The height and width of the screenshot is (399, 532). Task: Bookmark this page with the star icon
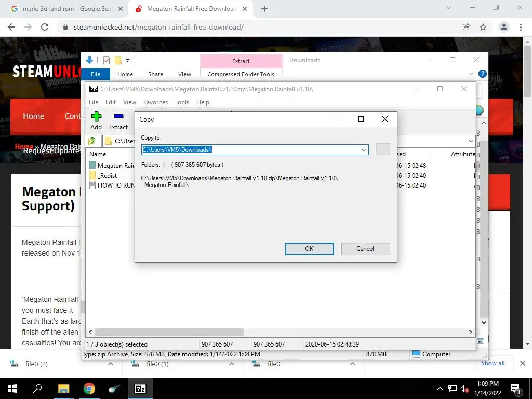(483, 27)
